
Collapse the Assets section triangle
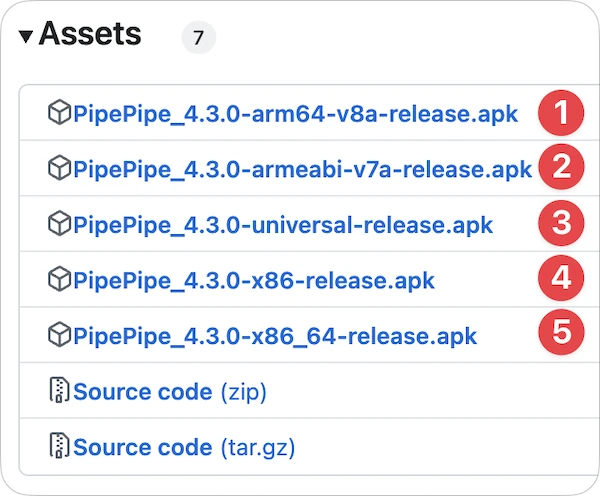(26, 37)
